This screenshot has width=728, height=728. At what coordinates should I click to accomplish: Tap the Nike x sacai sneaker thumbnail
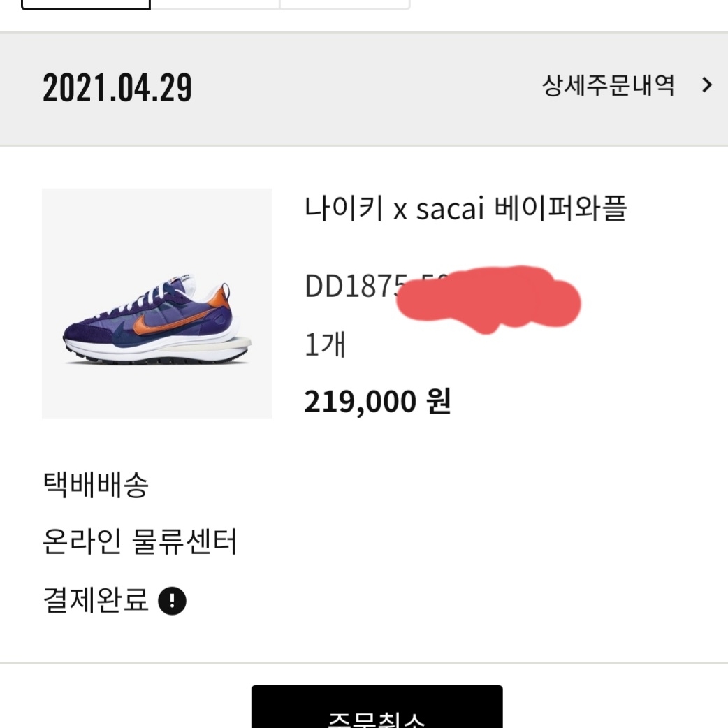coord(156,303)
